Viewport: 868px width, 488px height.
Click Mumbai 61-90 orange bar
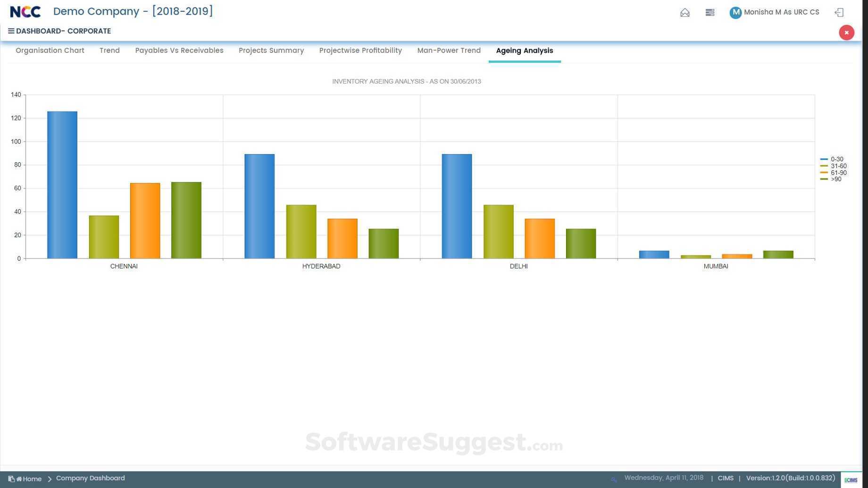[737, 256]
